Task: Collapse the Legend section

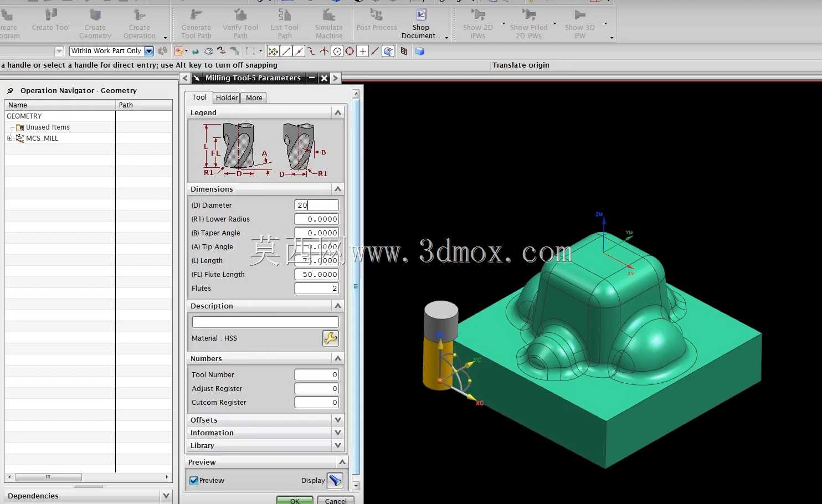Action: [x=338, y=112]
